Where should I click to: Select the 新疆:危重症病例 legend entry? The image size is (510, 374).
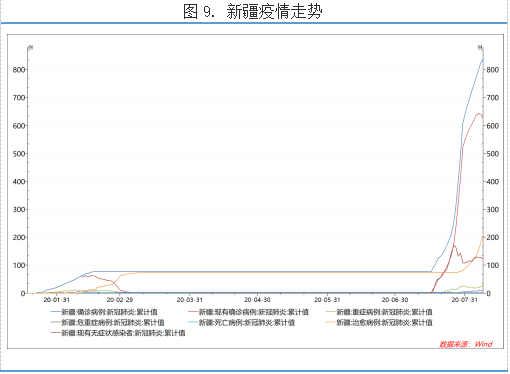[x=107, y=322]
